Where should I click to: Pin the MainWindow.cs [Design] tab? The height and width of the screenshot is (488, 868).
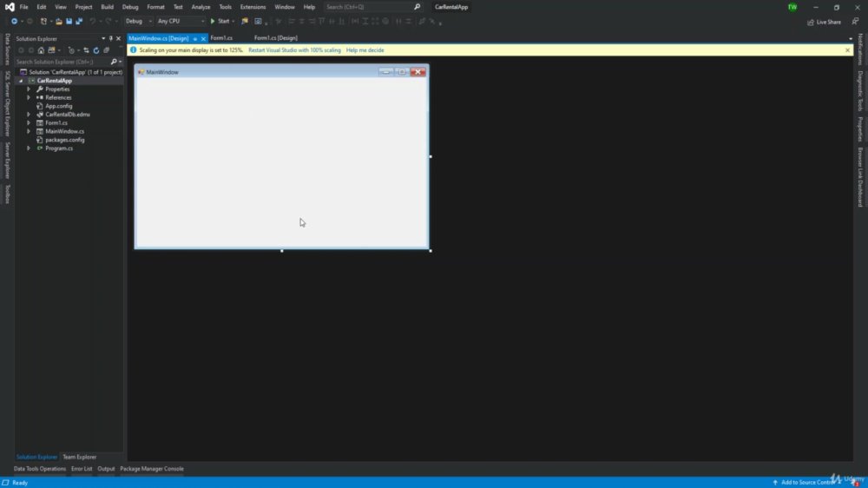[x=194, y=39]
